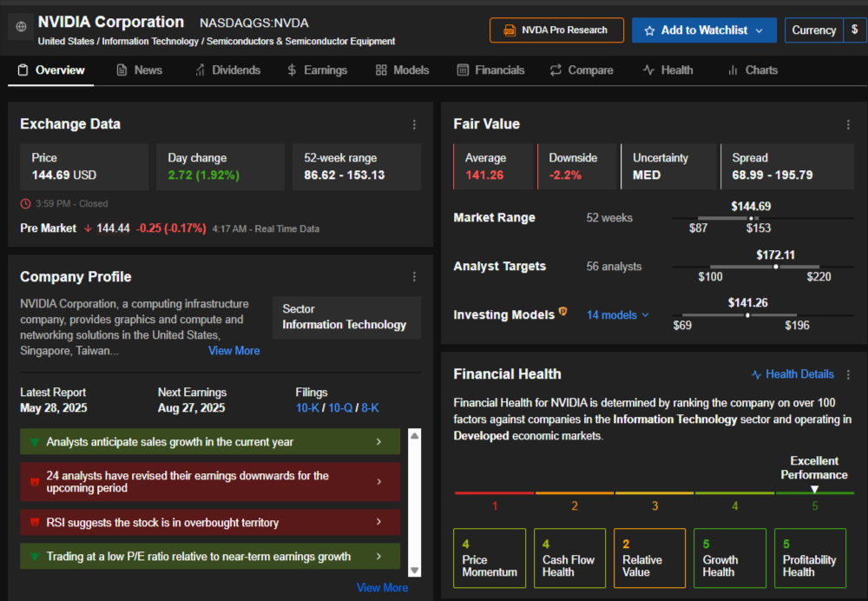This screenshot has height=601, width=868.
Task: Click the Sector Information Technology box
Action: pyautogui.click(x=347, y=317)
